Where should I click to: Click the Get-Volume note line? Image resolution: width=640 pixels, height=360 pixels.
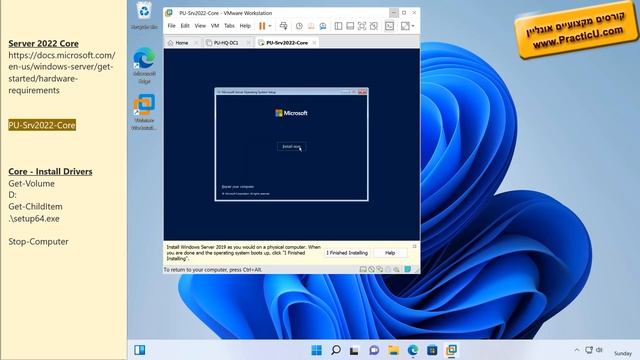pyautogui.click(x=31, y=184)
